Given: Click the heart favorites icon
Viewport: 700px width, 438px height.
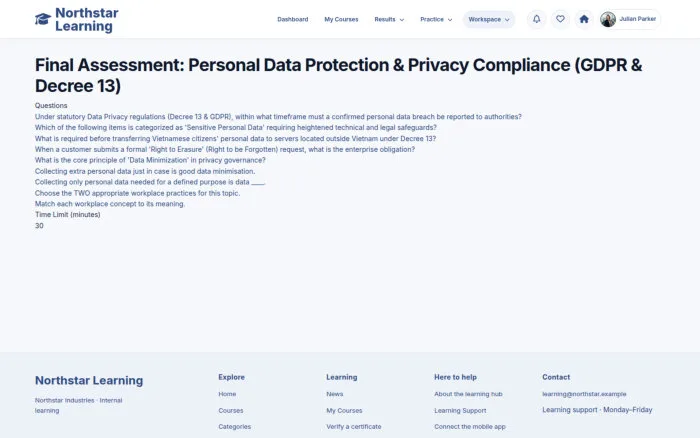Looking at the screenshot, I should pyautogui.click(x=560, y=19).
